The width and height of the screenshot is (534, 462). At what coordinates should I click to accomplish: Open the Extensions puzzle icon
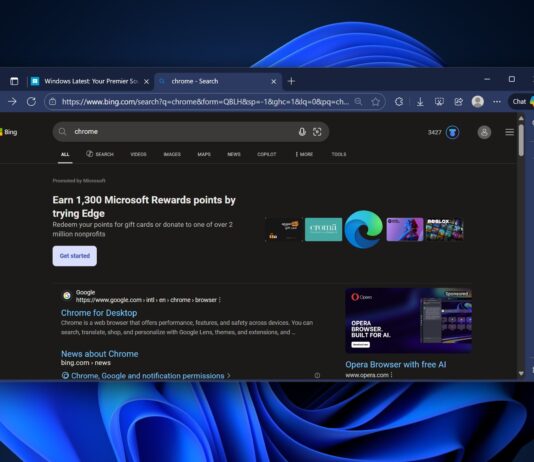(x=399, y=101)
